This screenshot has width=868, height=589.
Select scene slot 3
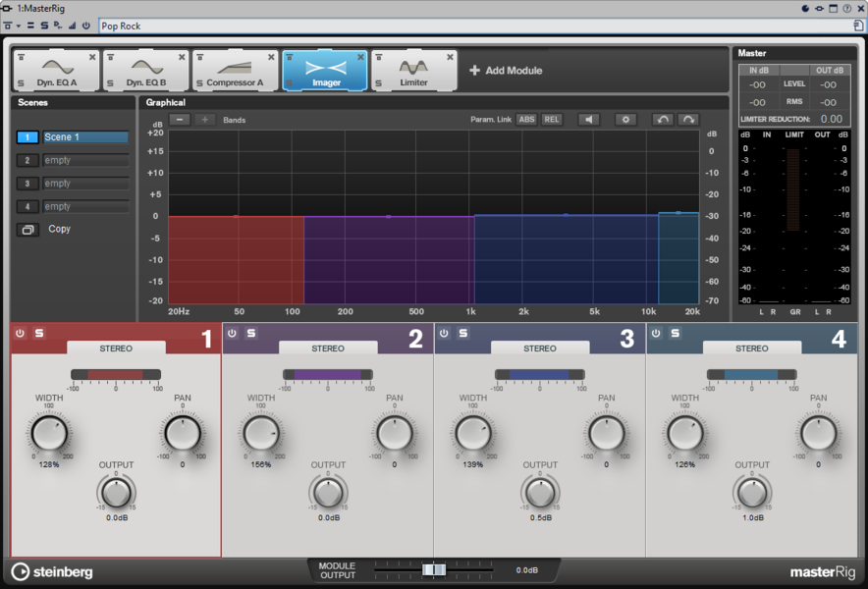27,184
